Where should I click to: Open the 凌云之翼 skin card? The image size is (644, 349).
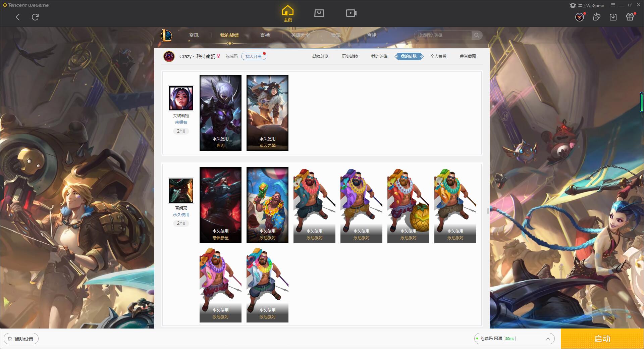coord(267,113)
